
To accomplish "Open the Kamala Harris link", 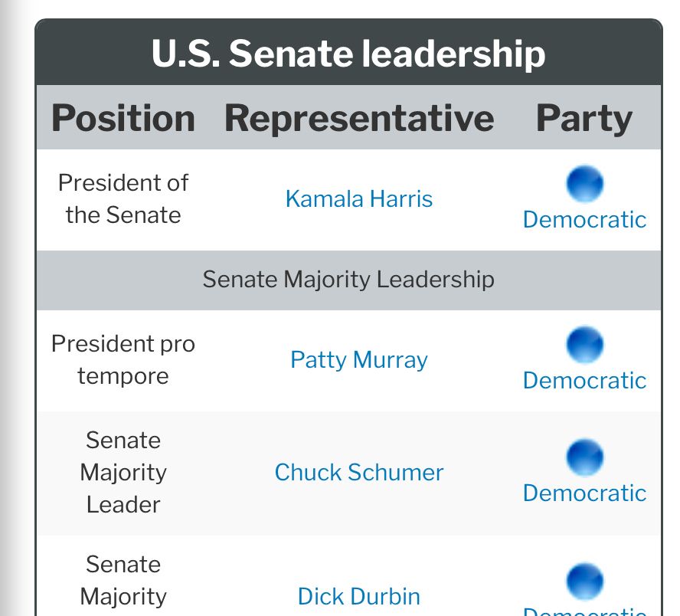I will tap(359, 199).
